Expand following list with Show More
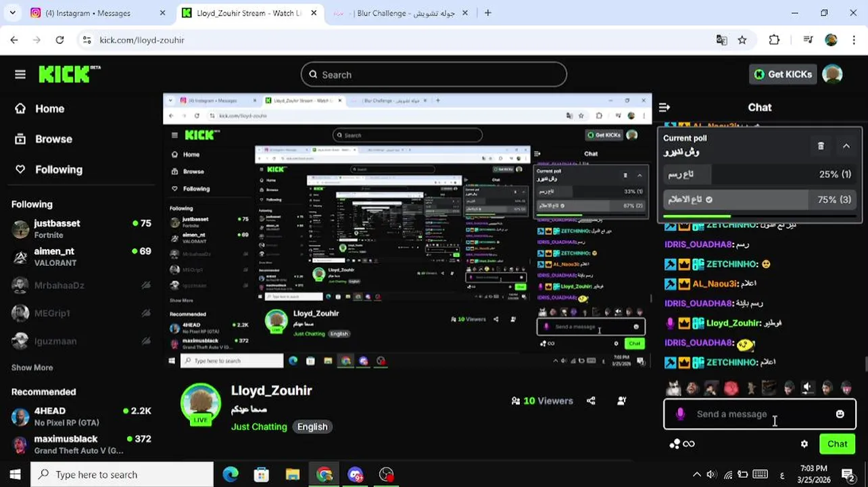This screenshot has width=868, height=487. 32,367
